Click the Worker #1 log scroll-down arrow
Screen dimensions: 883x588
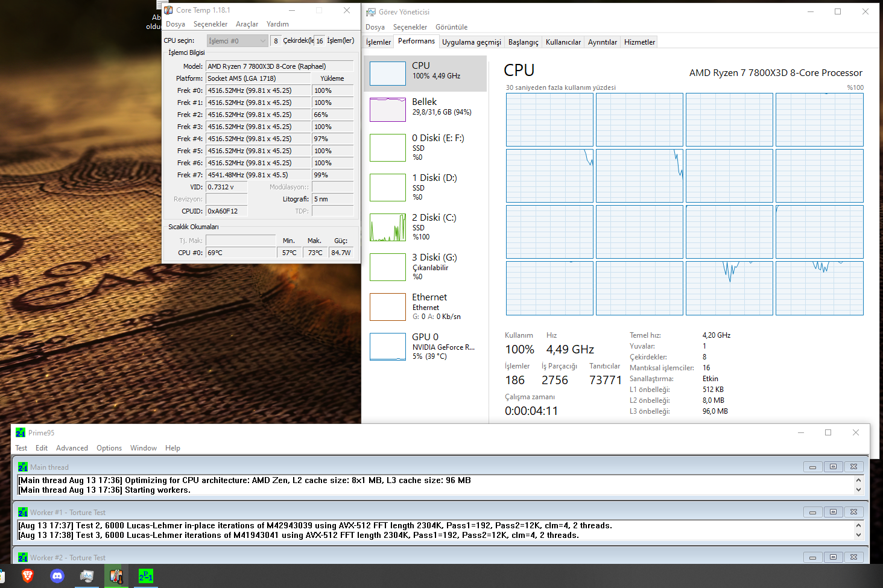[858, 535]
